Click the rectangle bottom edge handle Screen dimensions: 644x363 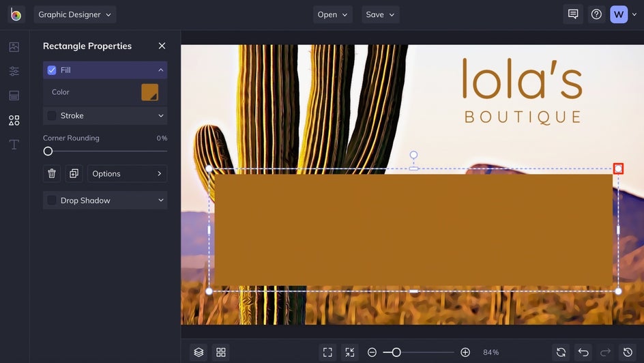coord(413,291)
